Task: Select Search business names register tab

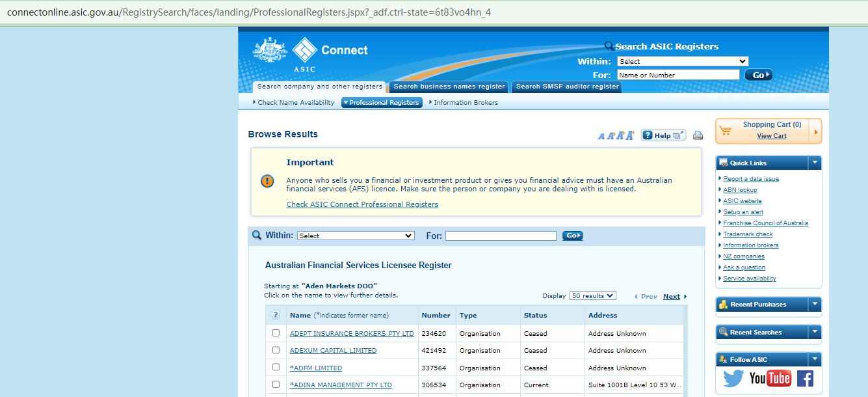Action: tap(449, 87)
